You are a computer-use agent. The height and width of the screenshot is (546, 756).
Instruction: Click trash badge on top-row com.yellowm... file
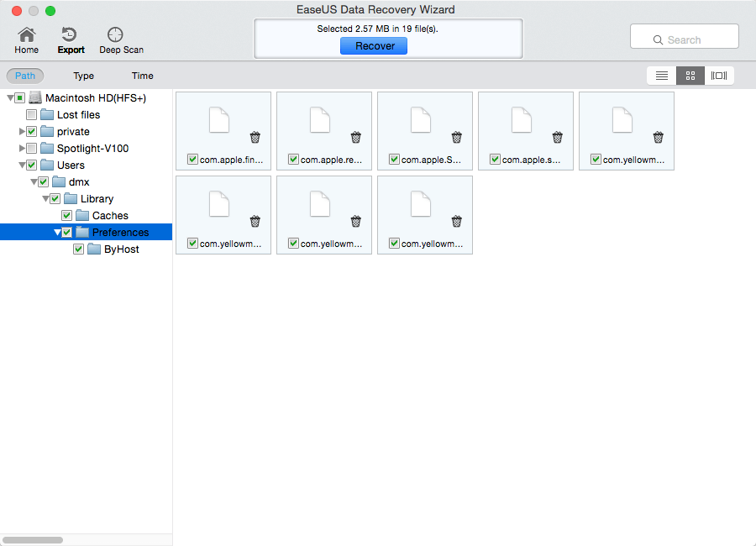[x=658, y=138]
